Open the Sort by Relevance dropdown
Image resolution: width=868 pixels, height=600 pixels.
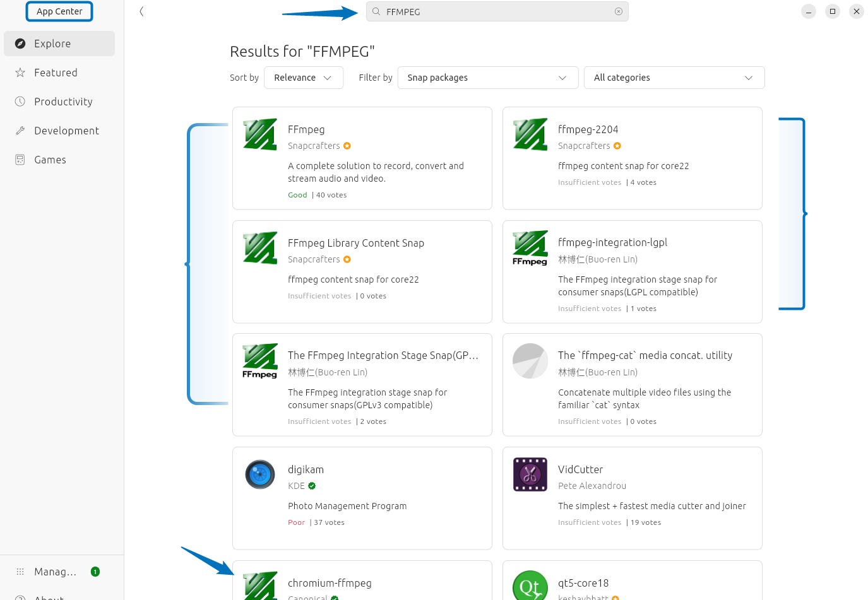[x=304, y=78]
